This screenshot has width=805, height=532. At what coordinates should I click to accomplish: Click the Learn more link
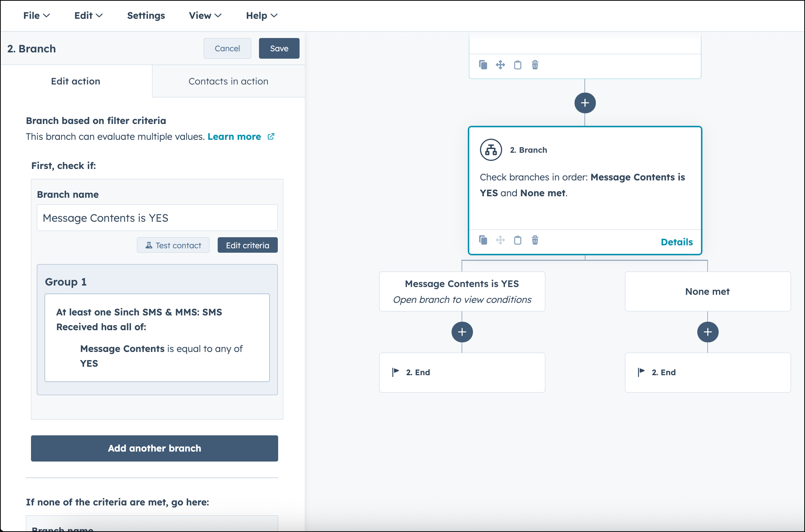coord(235,137)
